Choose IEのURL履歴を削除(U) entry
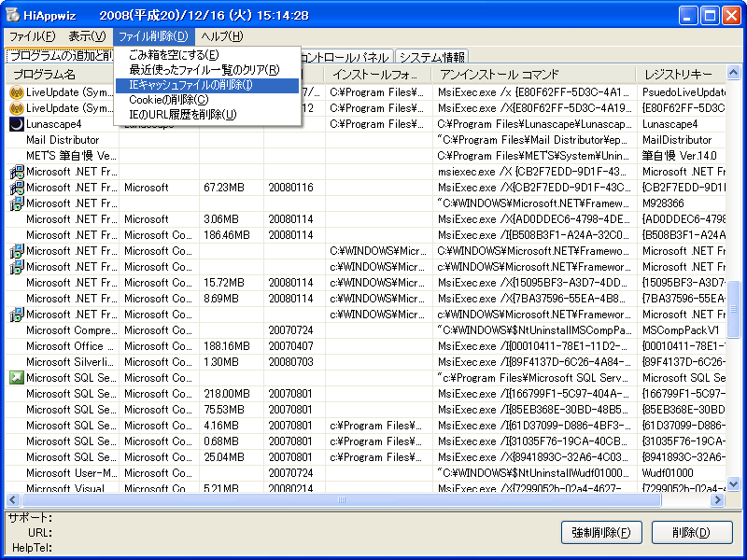The image size is (747, 560). click(206, 115)
